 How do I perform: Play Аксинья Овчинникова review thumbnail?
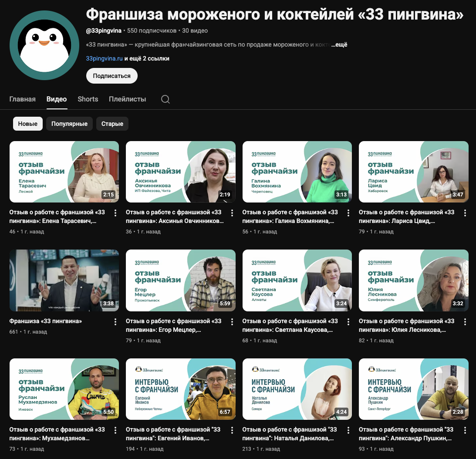pos(181,172)
